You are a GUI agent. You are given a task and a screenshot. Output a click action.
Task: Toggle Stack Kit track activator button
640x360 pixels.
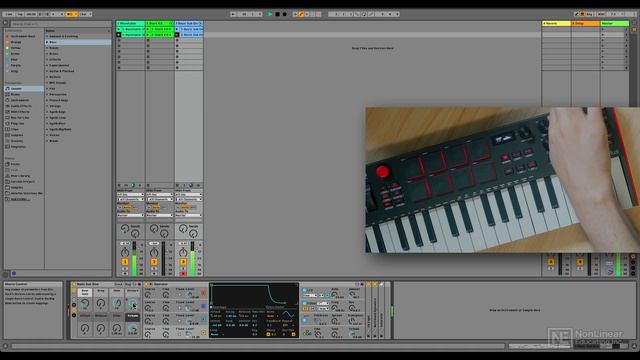point(154,262)
